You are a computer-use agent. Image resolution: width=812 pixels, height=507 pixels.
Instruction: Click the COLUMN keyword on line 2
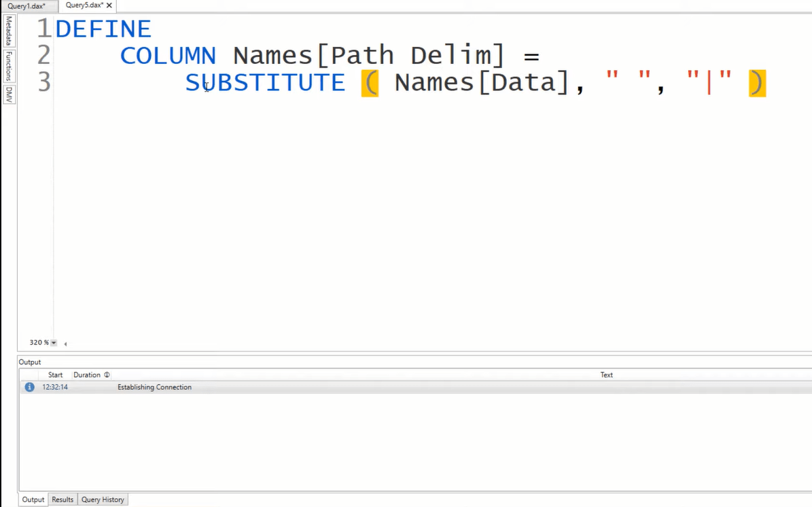click(x=168, y=56)
